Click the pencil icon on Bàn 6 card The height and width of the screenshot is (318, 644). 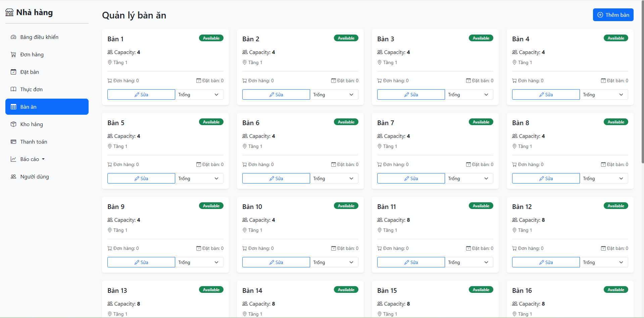tap(272, 178)
